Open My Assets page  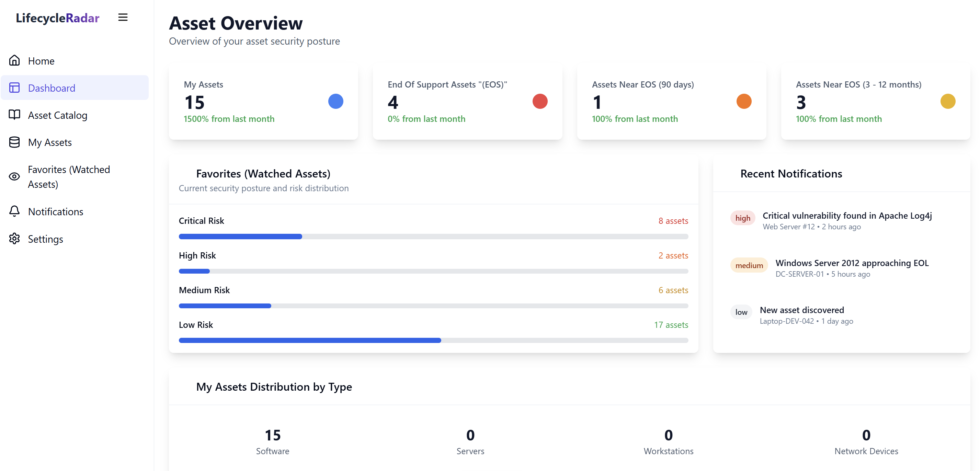[x=75, y=142]
